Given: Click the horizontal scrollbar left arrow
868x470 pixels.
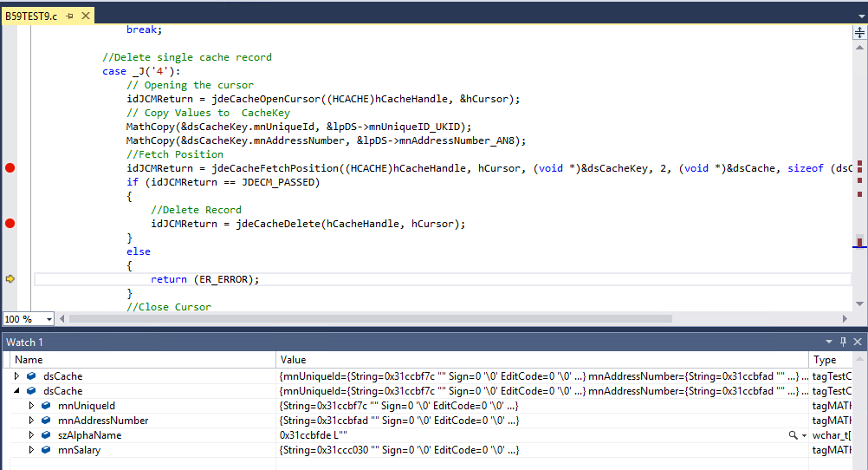Looking at the screenshot, I should [62, 319].
